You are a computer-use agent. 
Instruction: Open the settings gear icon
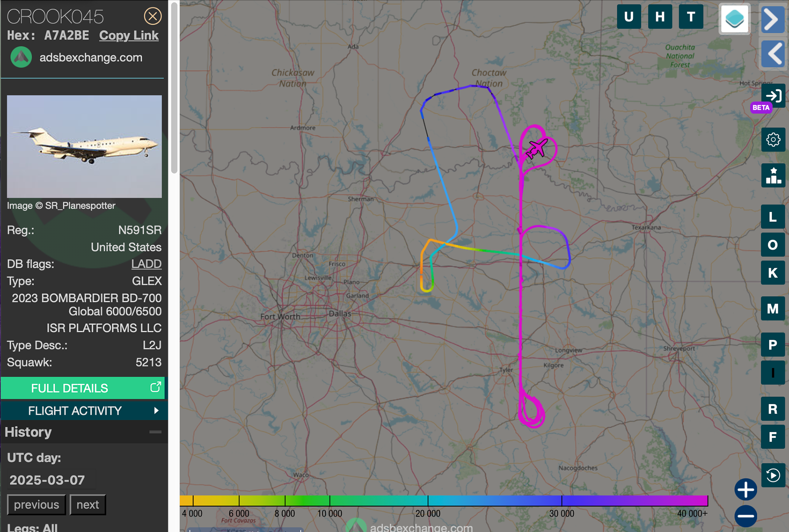click(x=773, y=140)
